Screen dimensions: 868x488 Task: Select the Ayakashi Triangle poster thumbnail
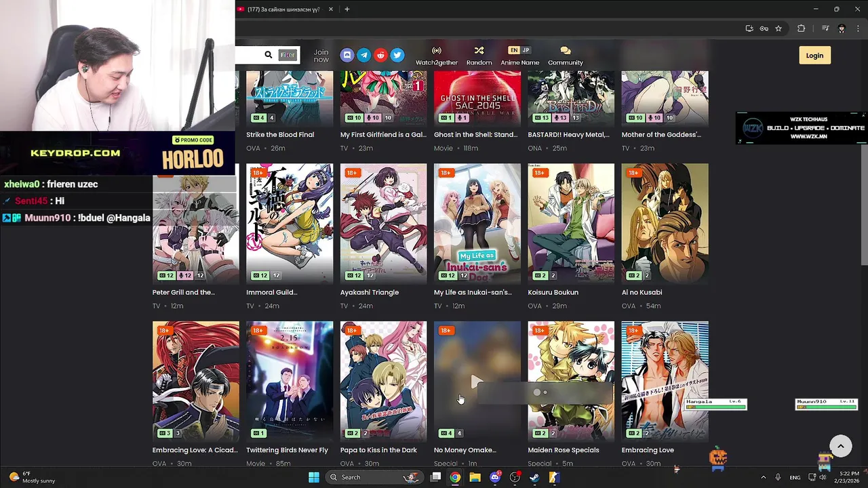[x=383, y=223]
